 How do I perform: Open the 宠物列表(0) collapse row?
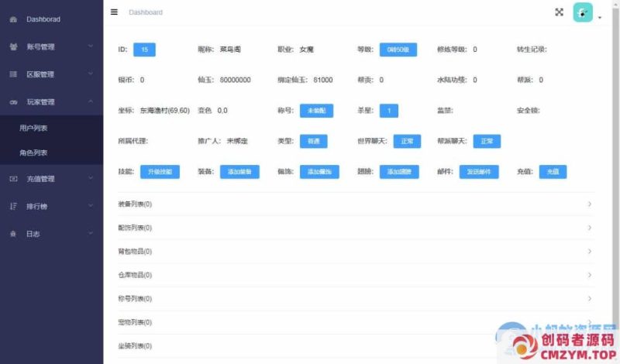point(356,322)
